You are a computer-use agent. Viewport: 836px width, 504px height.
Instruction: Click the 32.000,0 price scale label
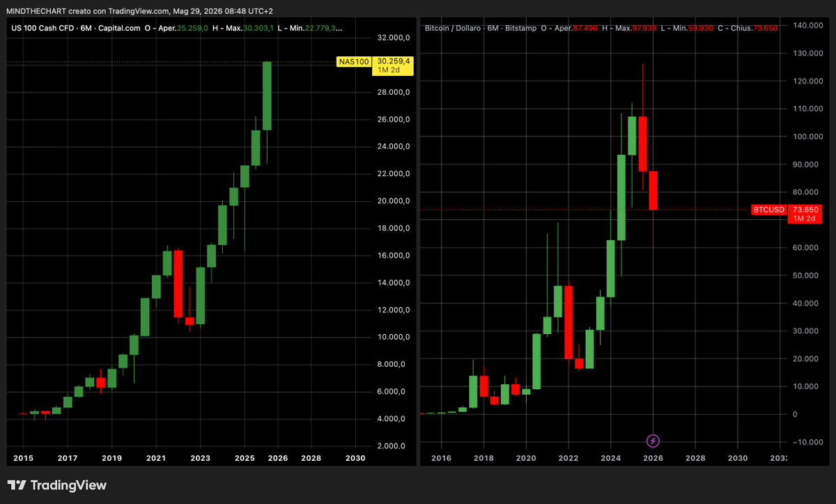click(393, 38)
